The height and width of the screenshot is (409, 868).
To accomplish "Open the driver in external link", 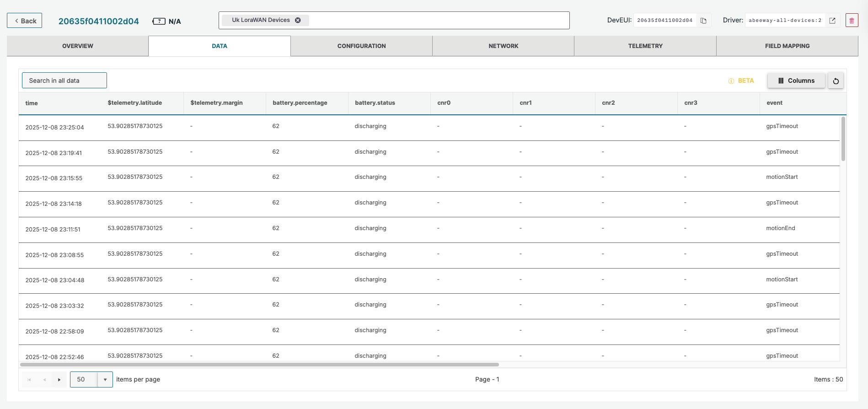I will coord(832,21).
